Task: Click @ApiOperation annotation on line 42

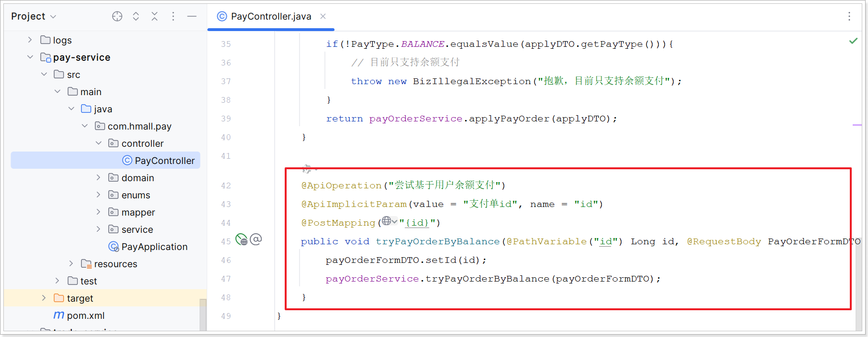Action: click(x=341, y=186)
